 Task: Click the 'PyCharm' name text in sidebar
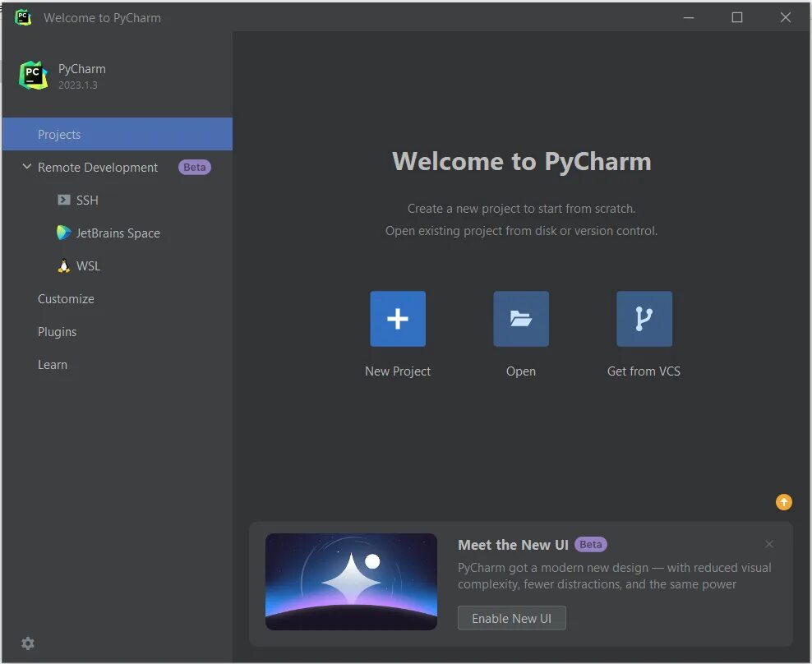coord(82,69)
